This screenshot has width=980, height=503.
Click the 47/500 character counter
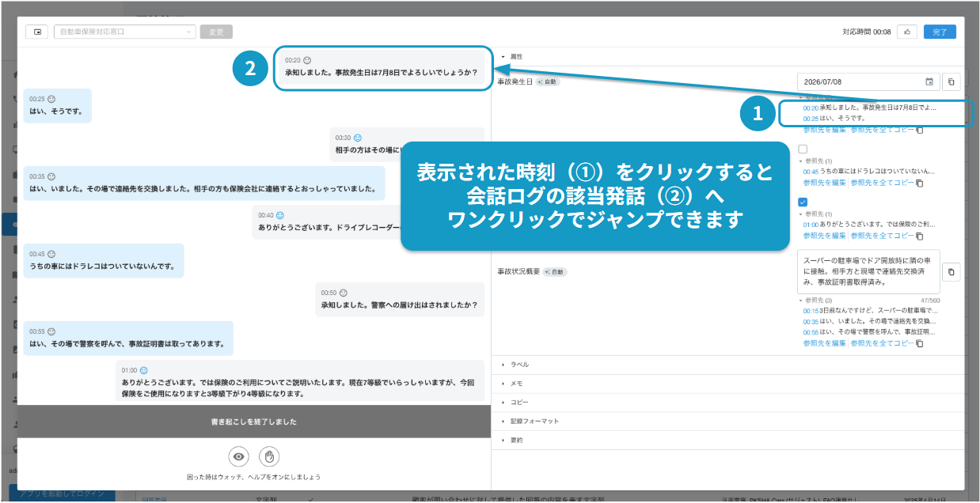(x=929, y=301)
